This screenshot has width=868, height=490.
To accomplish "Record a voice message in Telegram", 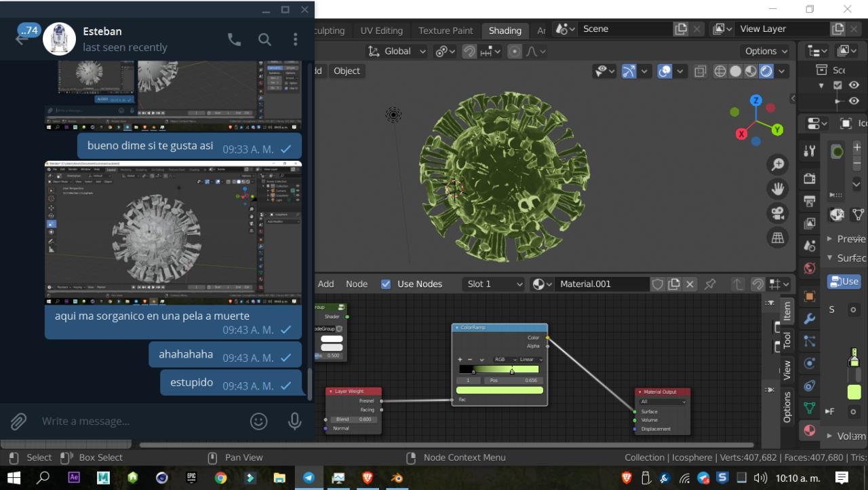I will [x=294, y=421].
